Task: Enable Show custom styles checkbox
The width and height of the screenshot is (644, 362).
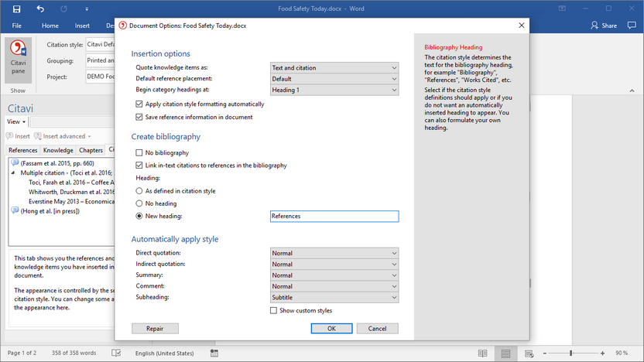Action: click(x=273, y=311)
